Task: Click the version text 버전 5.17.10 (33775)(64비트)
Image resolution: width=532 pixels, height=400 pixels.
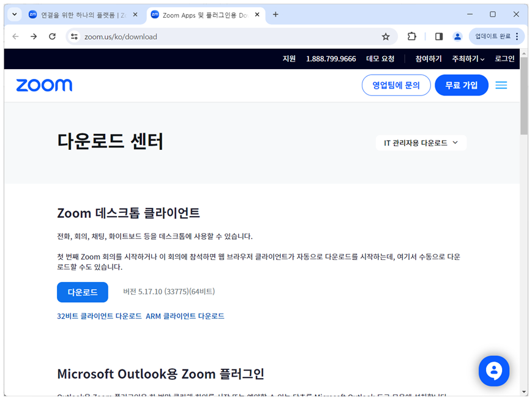Action: coord(169,292)
